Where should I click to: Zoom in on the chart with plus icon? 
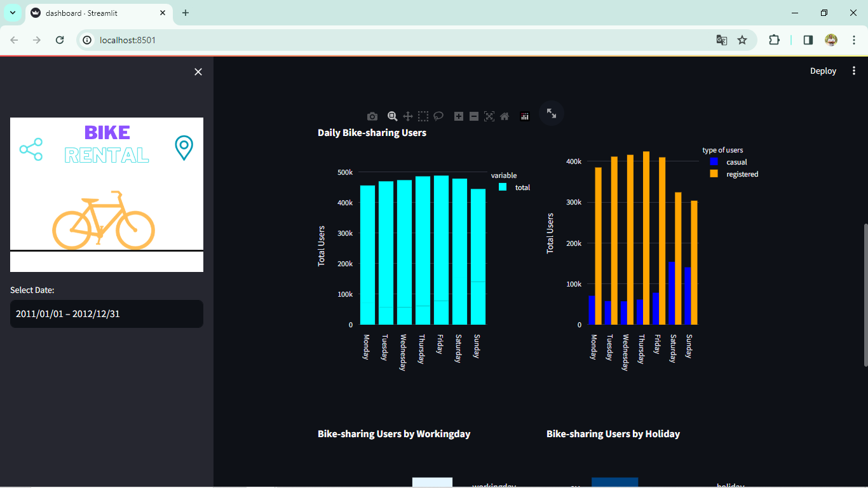pos(459,116)
